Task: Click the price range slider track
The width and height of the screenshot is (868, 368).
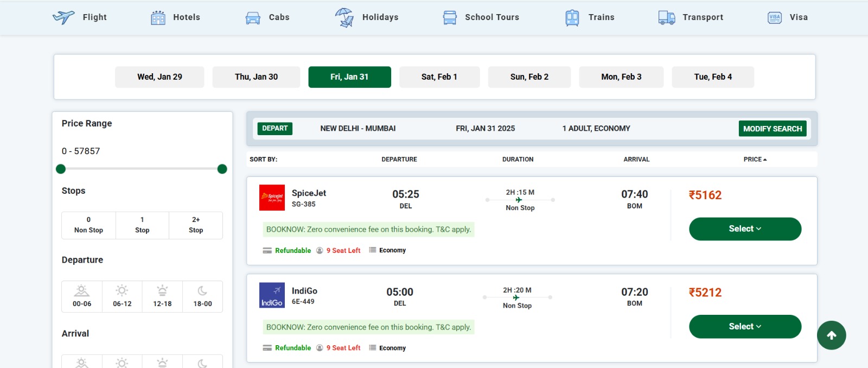Action: 141,169
